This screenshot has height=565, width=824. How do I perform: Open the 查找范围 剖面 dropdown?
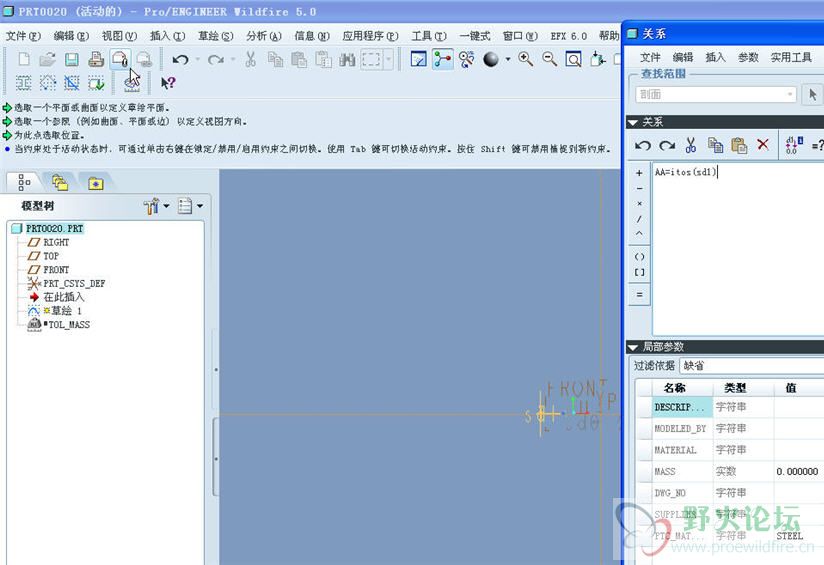point(716,95)
